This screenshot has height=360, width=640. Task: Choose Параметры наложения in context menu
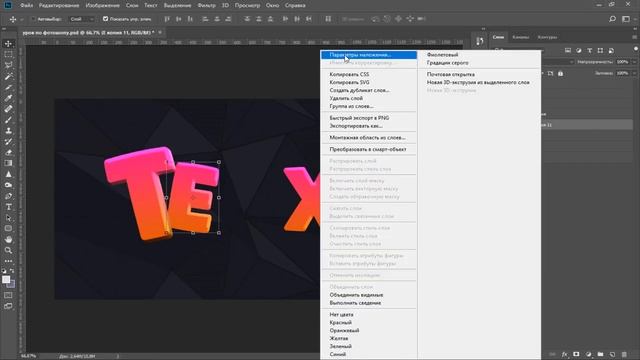point(369,55)
